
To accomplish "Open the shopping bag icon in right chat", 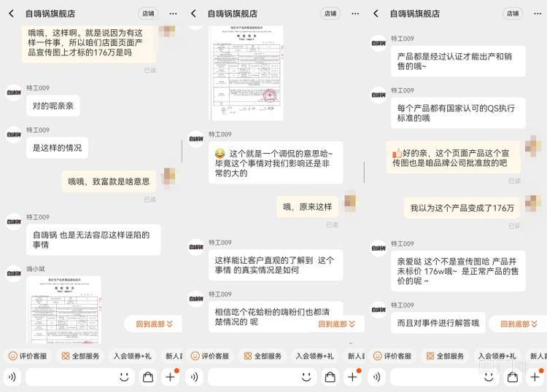I will click(x=512, y=377).
